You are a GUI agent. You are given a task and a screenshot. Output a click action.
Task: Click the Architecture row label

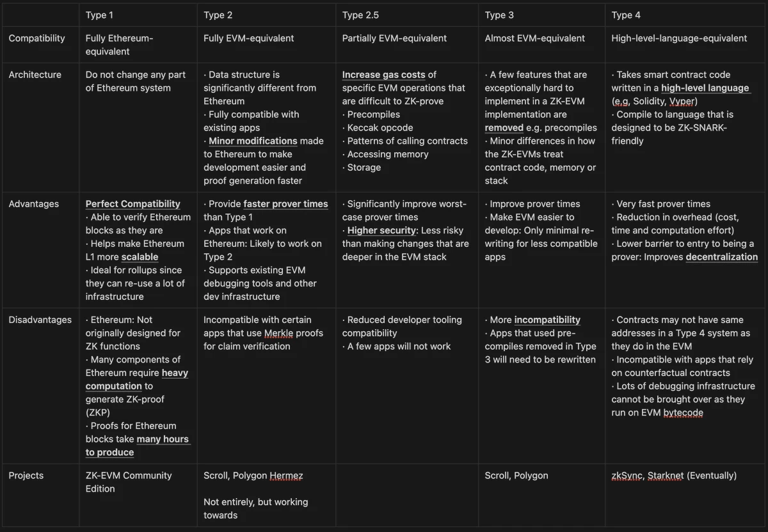coord(35,75)
